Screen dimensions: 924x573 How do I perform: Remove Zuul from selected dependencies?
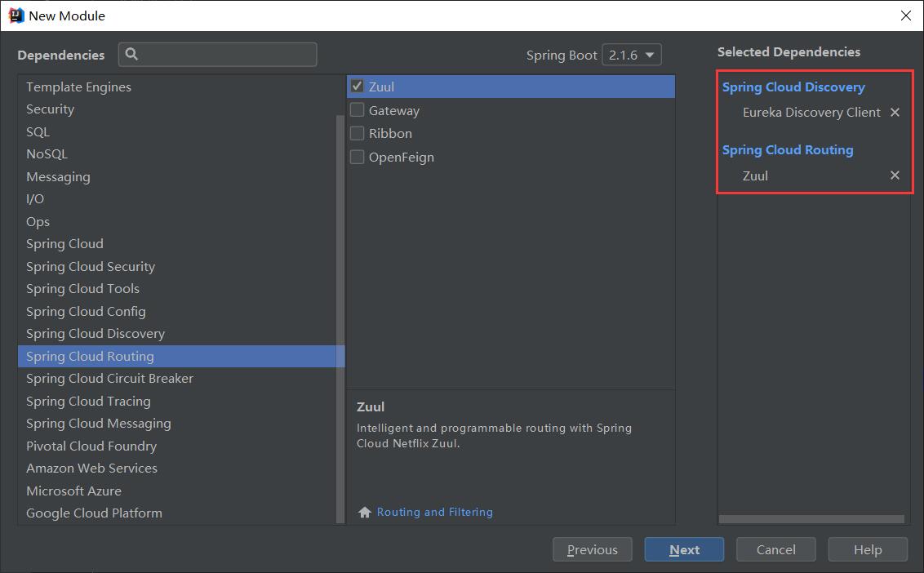tap(895, 175)
